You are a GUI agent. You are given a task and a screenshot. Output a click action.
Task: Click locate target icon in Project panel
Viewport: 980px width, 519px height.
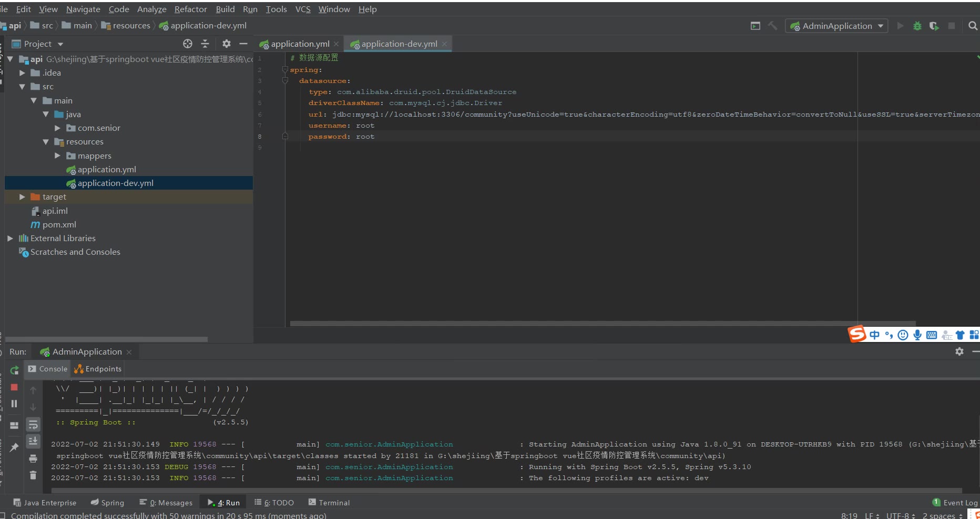[x=188, y=44]
